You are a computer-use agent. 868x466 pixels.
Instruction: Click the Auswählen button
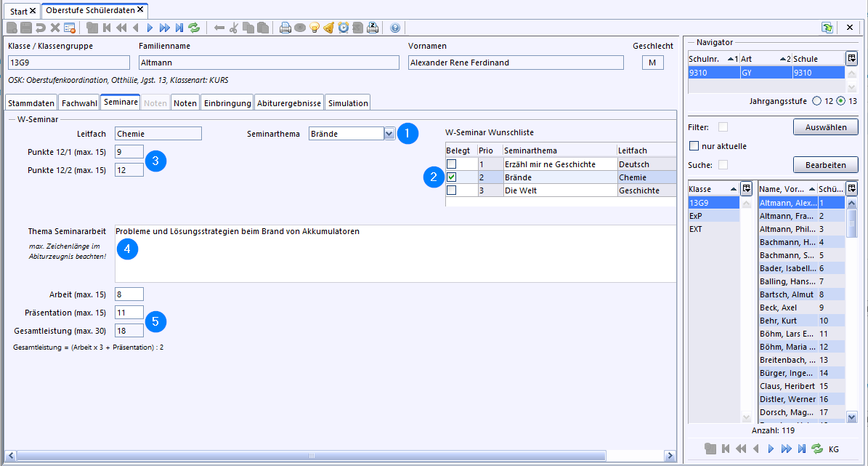click(826, 127)
